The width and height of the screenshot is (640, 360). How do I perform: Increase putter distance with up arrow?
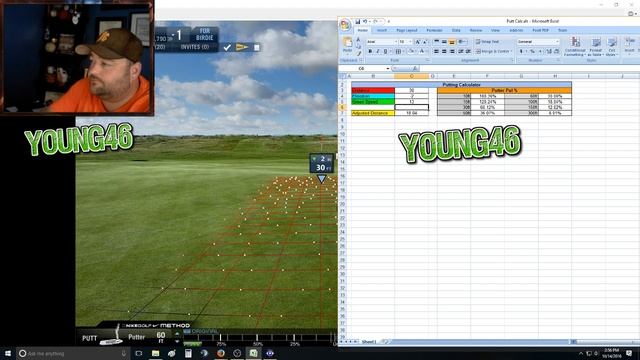(177, 334)
